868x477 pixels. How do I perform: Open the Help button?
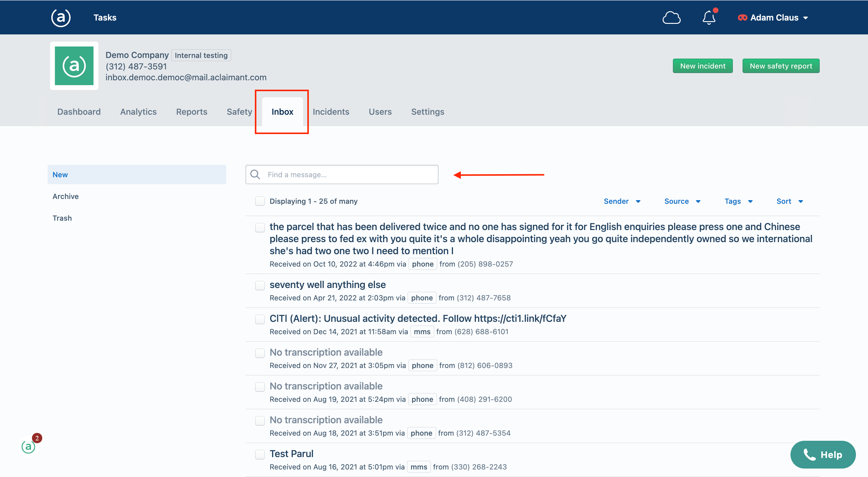(823, 454)
